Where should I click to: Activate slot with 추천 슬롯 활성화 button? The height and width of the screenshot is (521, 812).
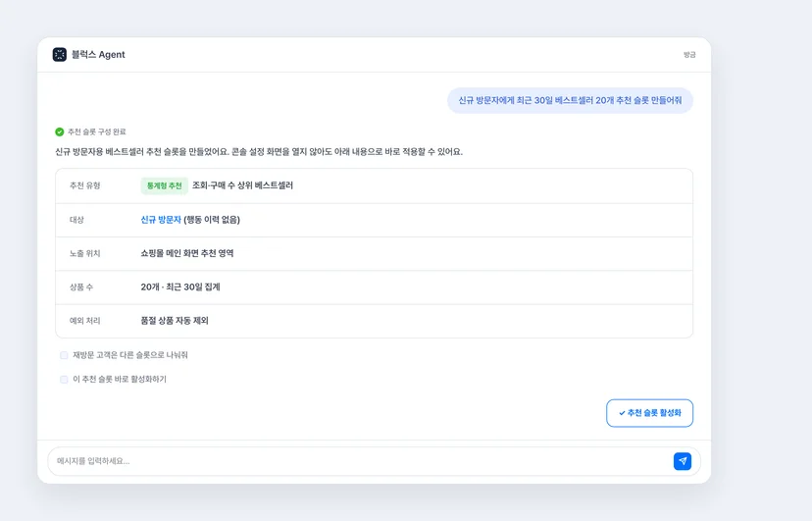tap(649, 413)
